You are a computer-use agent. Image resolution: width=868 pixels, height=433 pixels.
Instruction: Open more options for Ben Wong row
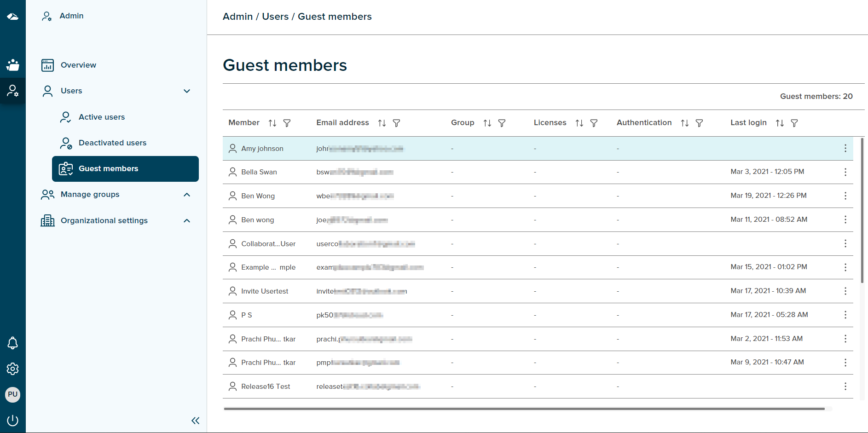(845, 196)
